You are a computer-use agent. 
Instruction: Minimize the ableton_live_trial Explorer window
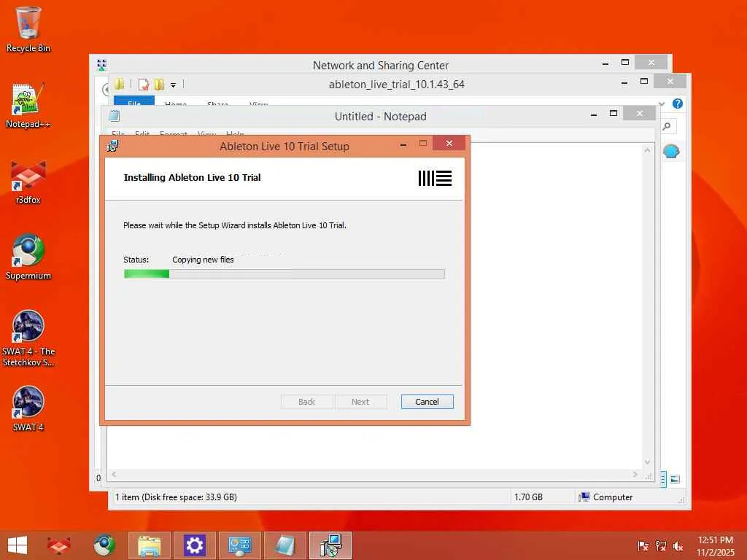pyautogui.click(x=624, y=82)
